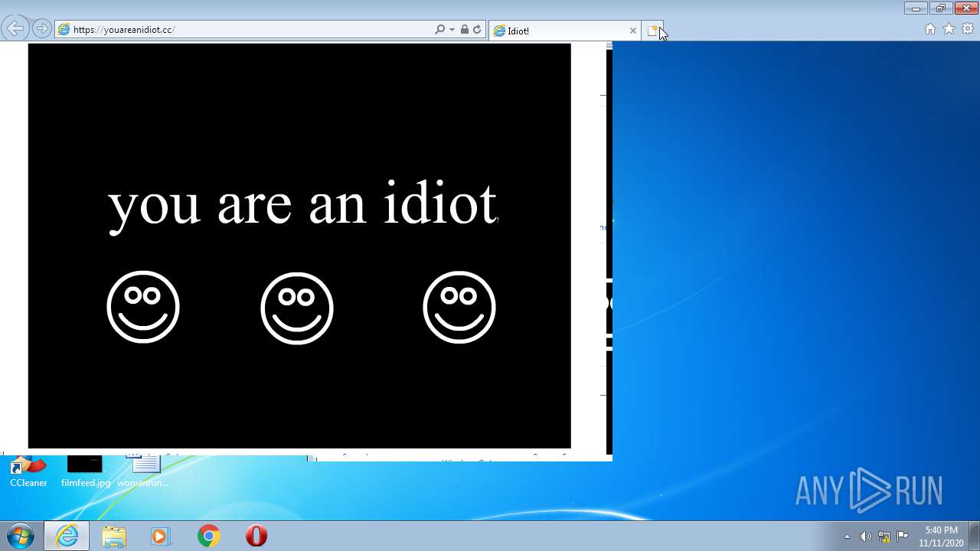Show hidden system tray icons
Viewport: 980px width, 551px height.
click(847, 536)
